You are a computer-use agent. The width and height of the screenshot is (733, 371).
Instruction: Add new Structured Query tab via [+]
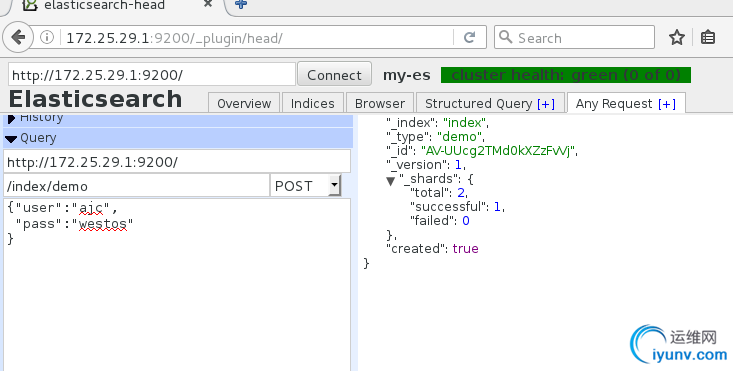pos(546,104)
